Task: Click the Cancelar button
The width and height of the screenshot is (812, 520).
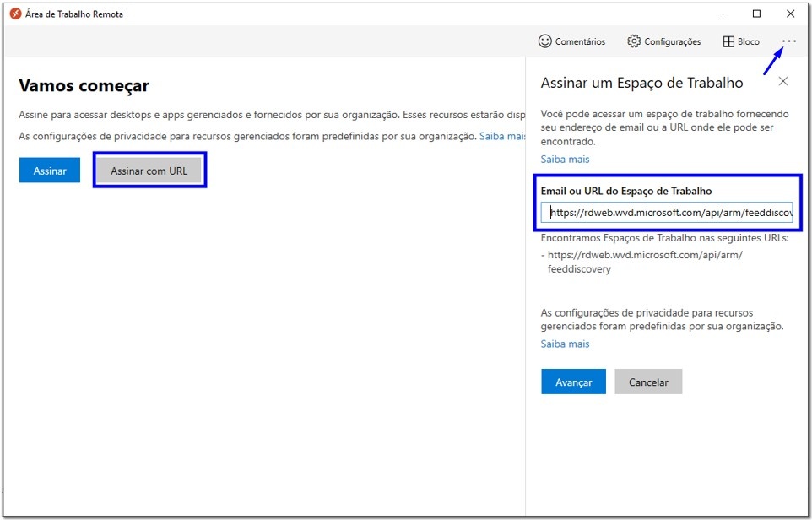Action: click(x=648, y=382)
